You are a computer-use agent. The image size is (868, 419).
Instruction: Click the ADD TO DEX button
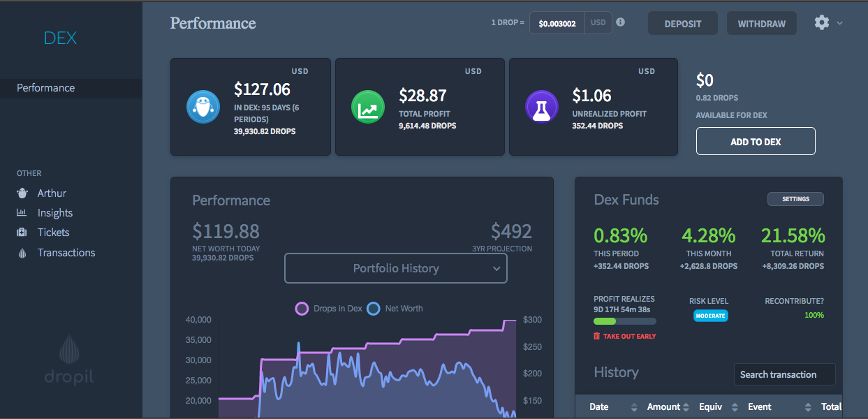756,141
